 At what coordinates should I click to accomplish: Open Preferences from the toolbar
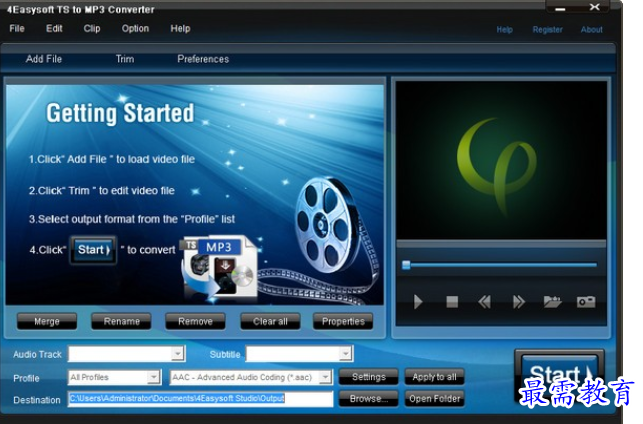pos(203,59)
